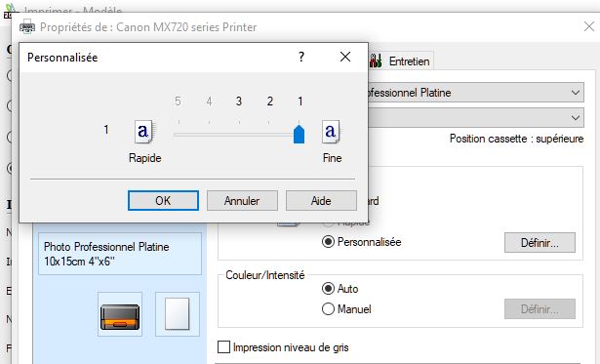This screenshot has height=364, width=600.
Task: Click the Fine label under slider
Action: 332,158
